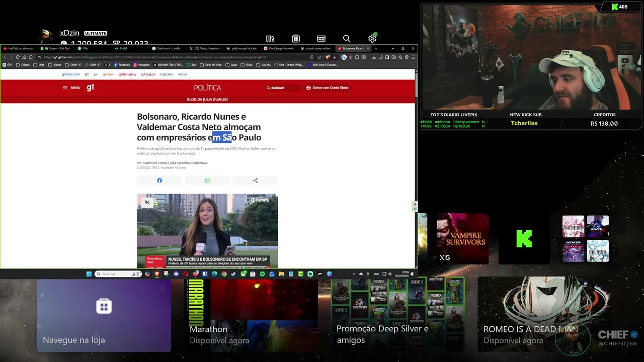The width and height of the screenshot is (644, 362).
Task: Open the valor link
Action: (183, 74)
